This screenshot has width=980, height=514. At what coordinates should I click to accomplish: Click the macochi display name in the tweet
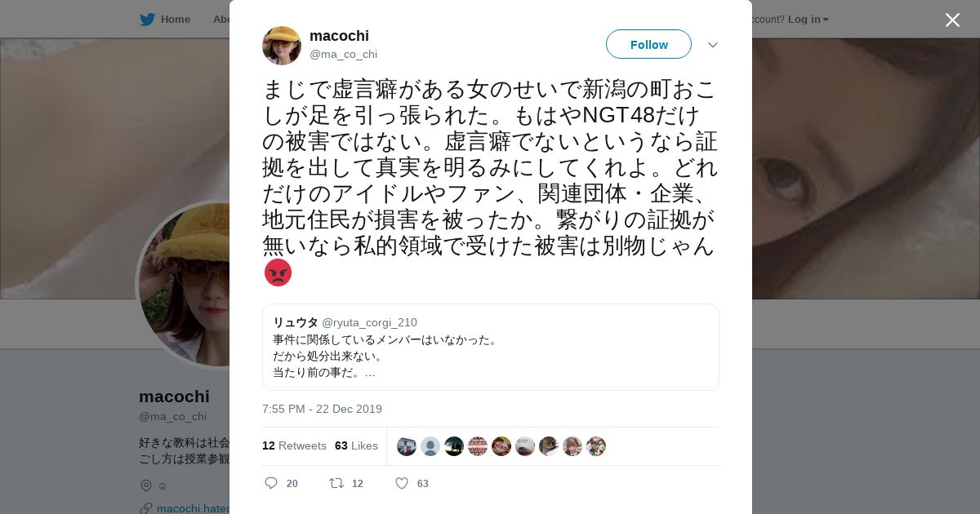[x=339, y=36]
